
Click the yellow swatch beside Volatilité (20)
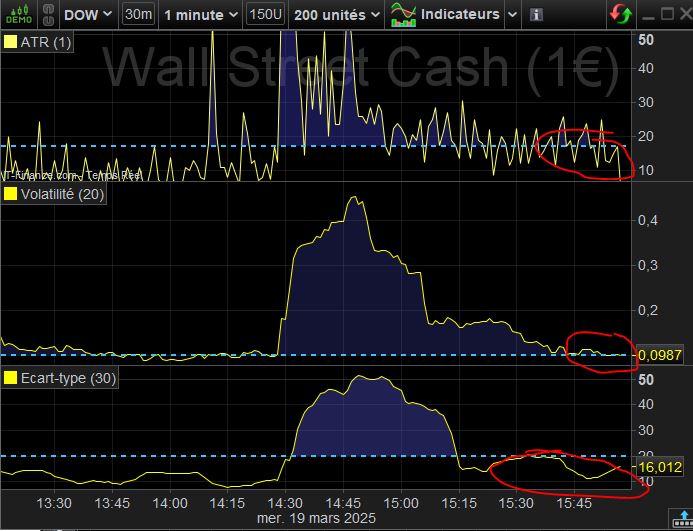(10, 194)
